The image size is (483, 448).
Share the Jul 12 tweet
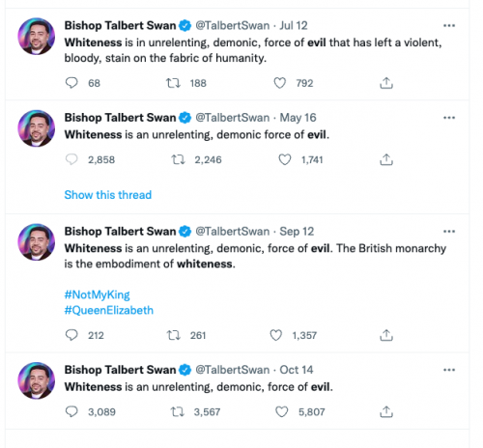386,83
